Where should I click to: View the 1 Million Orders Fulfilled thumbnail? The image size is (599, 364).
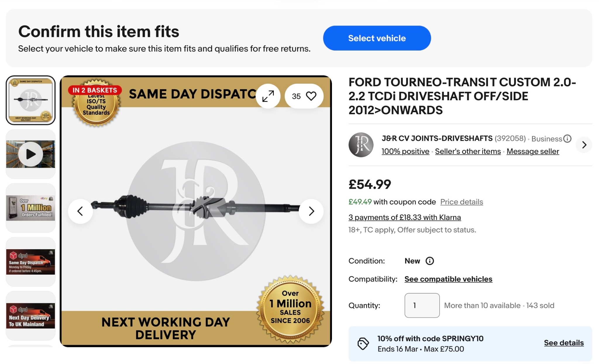31,208
